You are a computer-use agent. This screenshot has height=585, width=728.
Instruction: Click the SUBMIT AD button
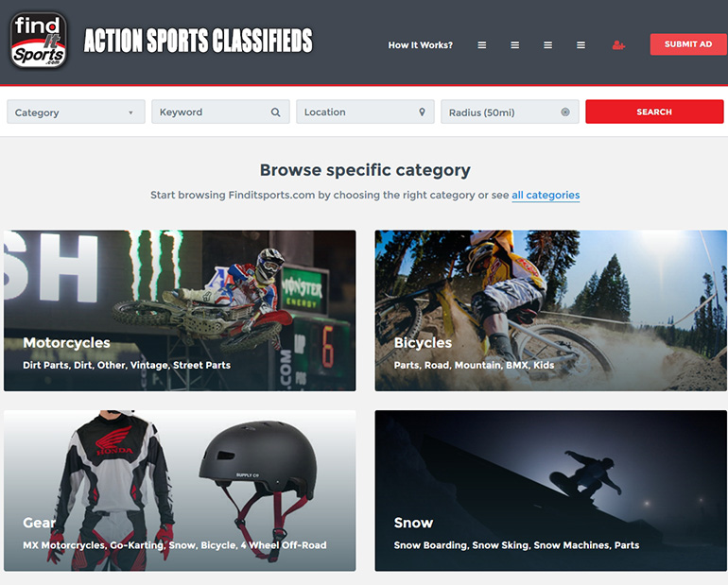688,44
